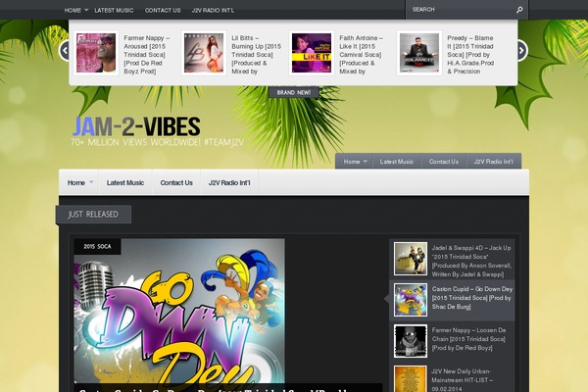Image resolution: width=588 pixels, height=392 pixels.
Task: Expand Home dropdown in white navigation bar
Action: [x=90, y=182]
